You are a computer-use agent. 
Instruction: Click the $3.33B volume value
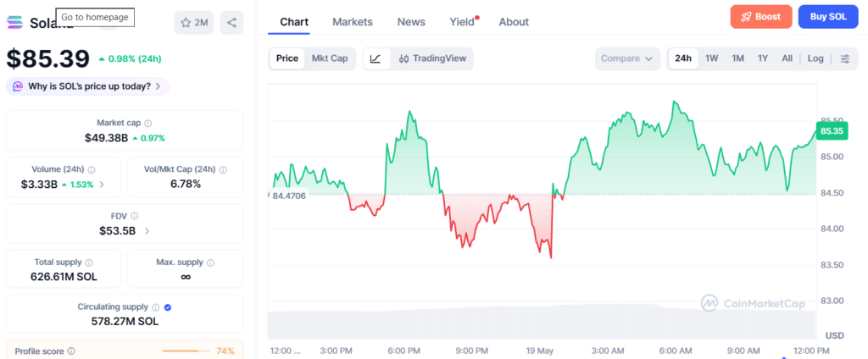click(39, 185)
